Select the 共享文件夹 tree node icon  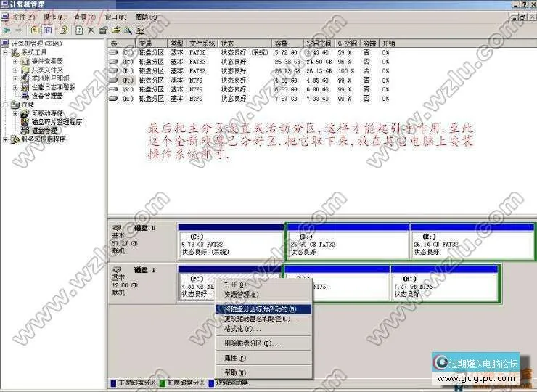tap(25, 70)
